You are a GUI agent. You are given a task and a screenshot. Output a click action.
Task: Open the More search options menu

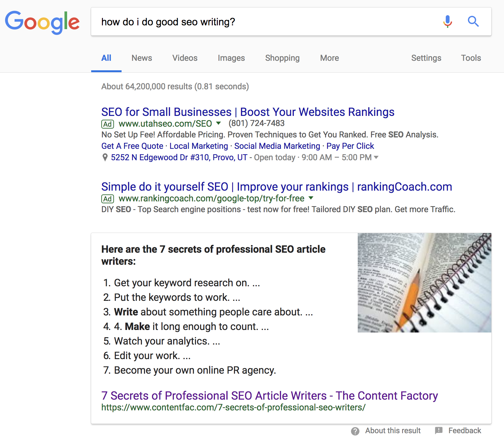(x=329, y=58)
